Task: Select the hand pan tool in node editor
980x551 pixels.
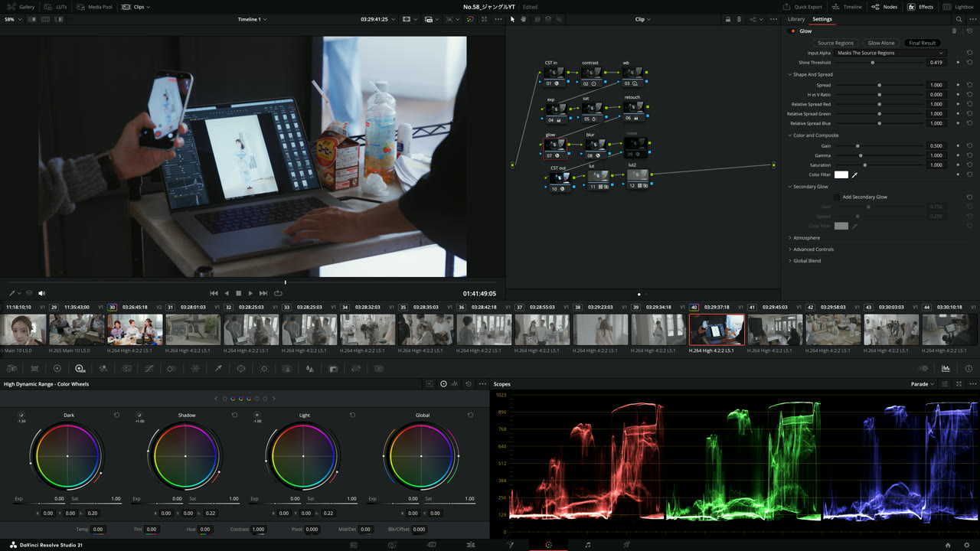Action: (524, 19)
